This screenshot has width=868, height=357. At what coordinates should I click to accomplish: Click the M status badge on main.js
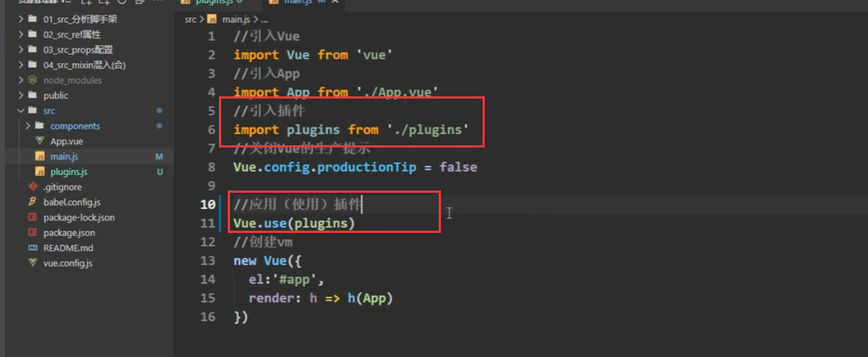click(x=159, y=157)
